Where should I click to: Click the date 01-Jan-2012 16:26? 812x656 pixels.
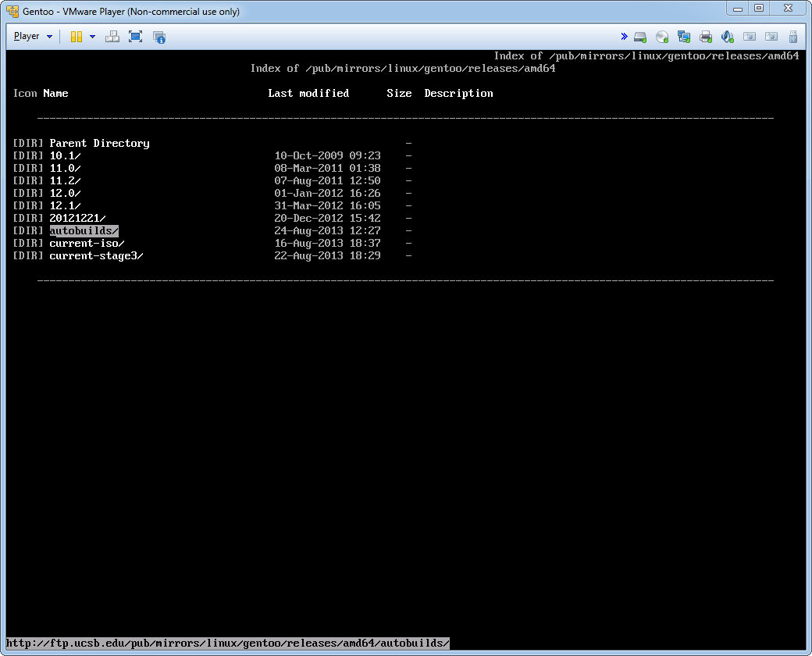327,193
